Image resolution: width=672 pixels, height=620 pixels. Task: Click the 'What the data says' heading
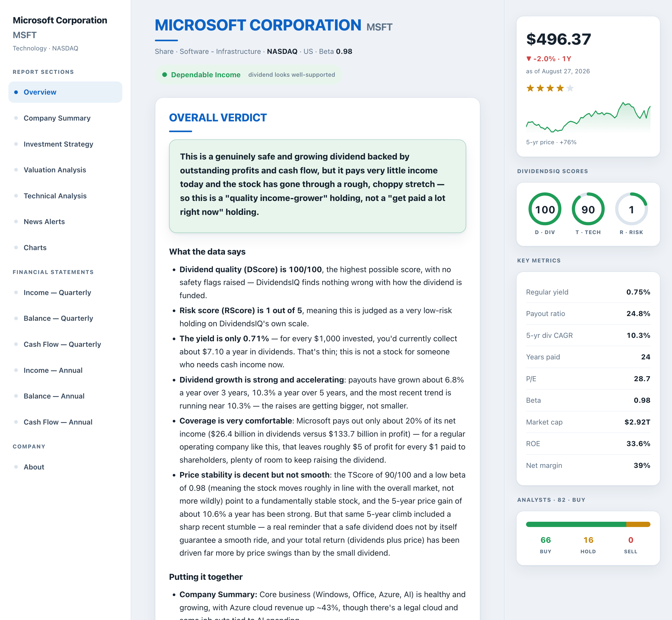coord(207,252)
